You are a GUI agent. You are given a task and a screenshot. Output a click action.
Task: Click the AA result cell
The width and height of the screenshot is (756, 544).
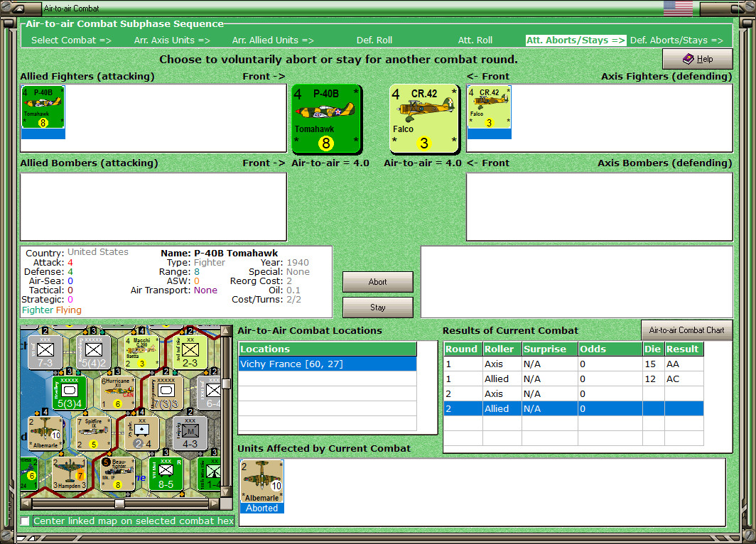[684, 364]
